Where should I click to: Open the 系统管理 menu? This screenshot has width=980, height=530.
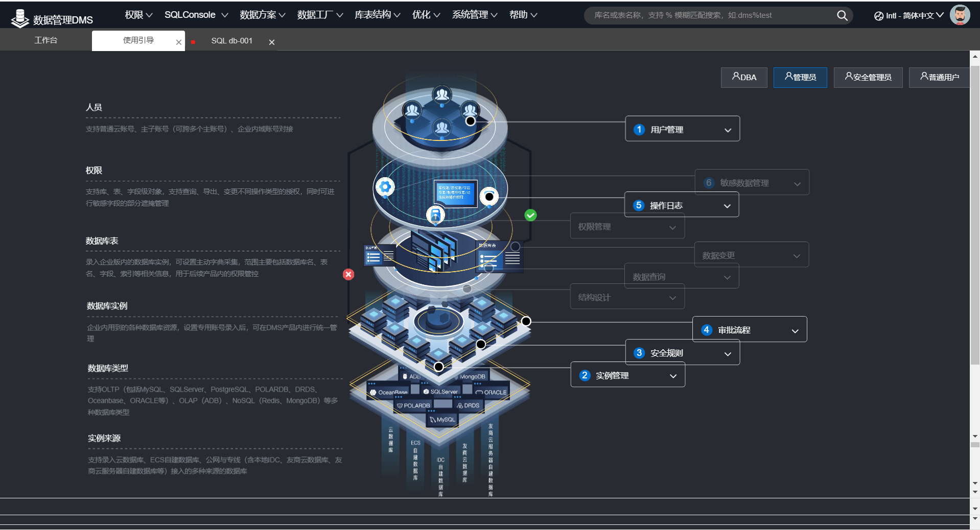(x=475, y=15)
